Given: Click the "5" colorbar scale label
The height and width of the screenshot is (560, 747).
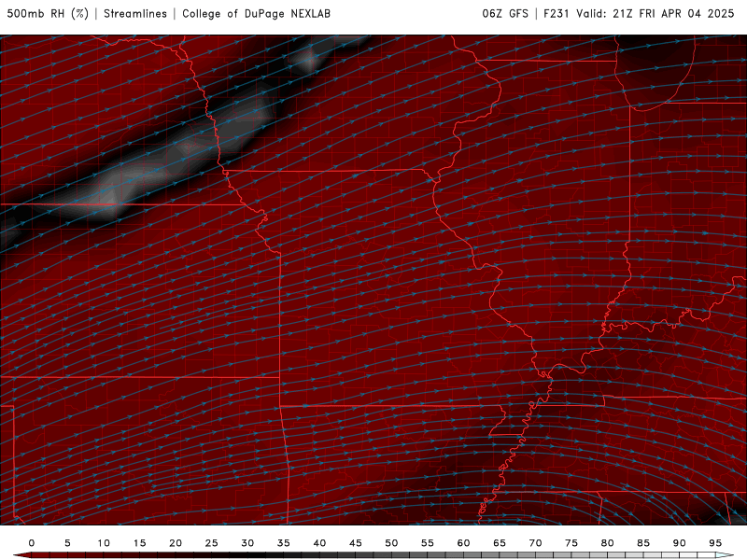Looking at the screenshot, I should 67,543.
